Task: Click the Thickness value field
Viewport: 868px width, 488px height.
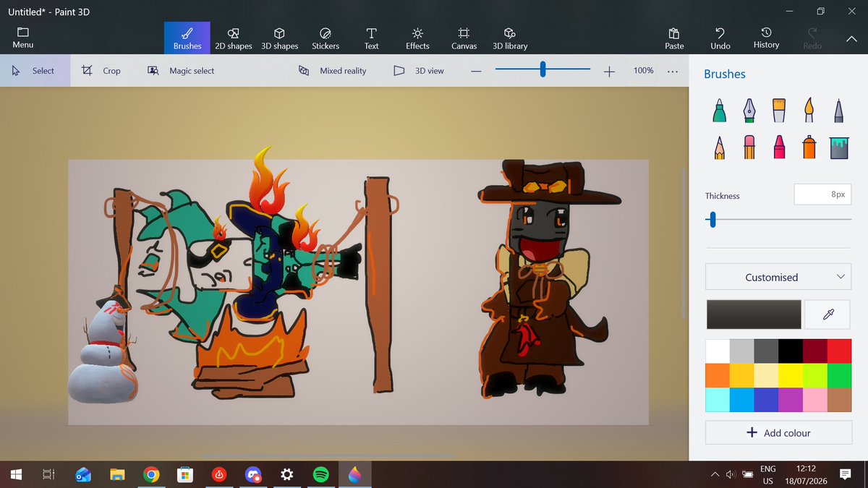Action: pos(823,194)
